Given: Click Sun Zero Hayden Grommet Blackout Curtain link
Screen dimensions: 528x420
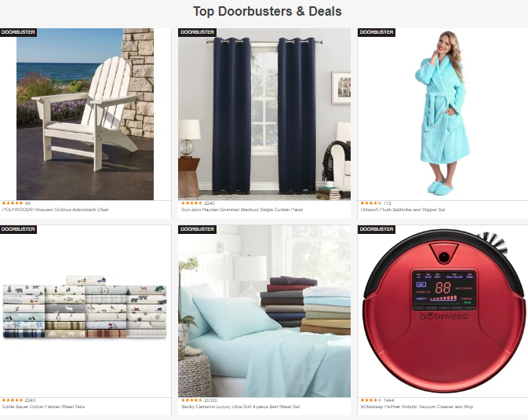Looking at the screenshot, I should (242, 210).
